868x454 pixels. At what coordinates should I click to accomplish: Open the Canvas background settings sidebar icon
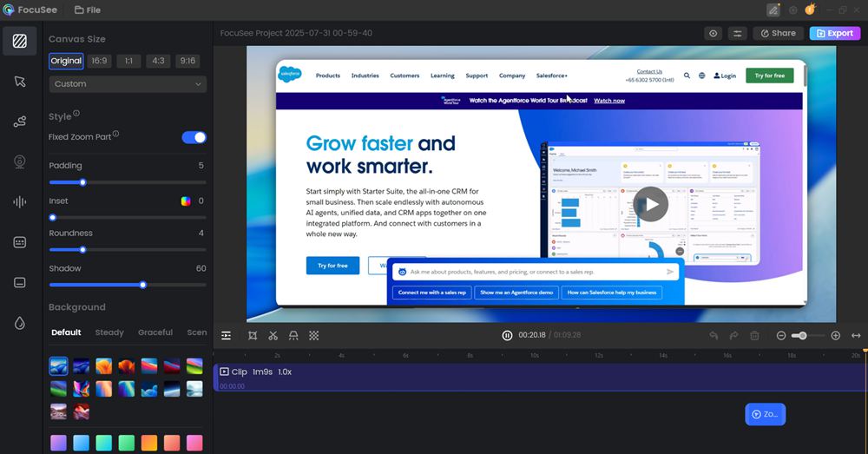[20, 41]
